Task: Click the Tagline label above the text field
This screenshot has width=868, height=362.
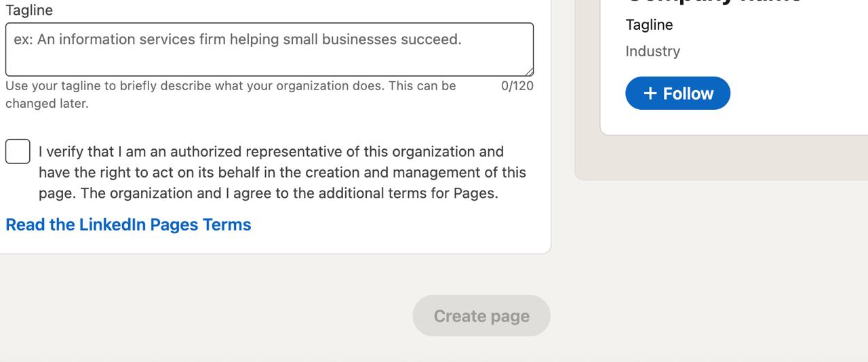Action: tap(29, 10)
